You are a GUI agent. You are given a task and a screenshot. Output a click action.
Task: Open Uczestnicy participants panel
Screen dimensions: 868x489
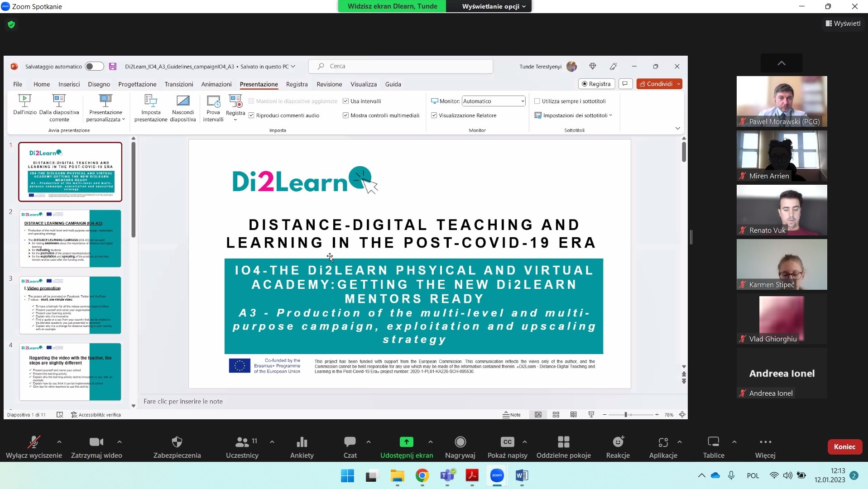click(242, 447)
